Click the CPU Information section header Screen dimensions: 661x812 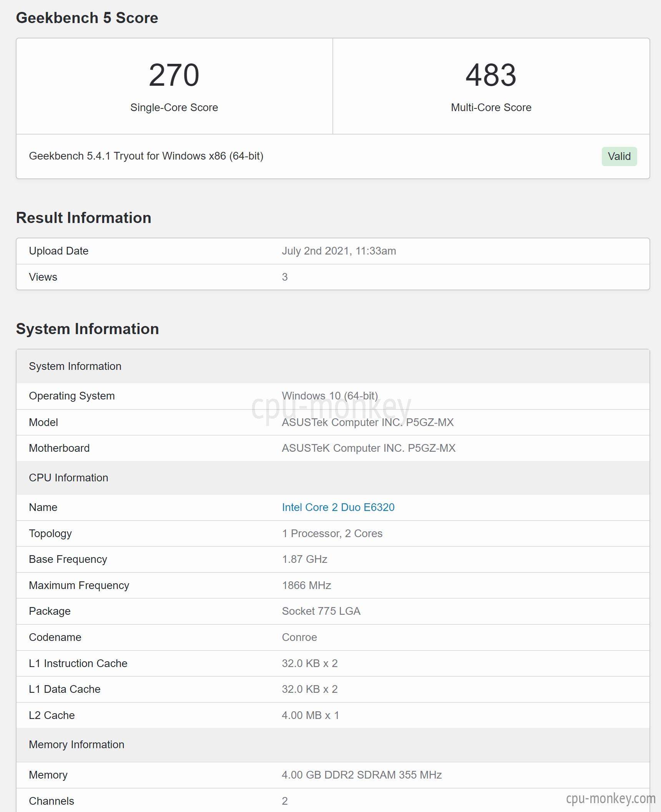pos(333,478)
